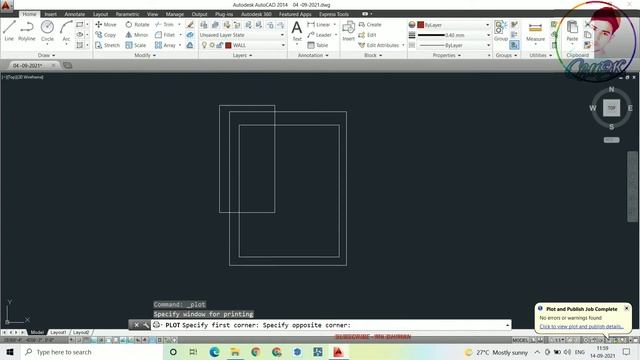The height and width of the screenshot is (360, 640).
Task: Toggle WALL layer lock icon
Action: point(220,45)
